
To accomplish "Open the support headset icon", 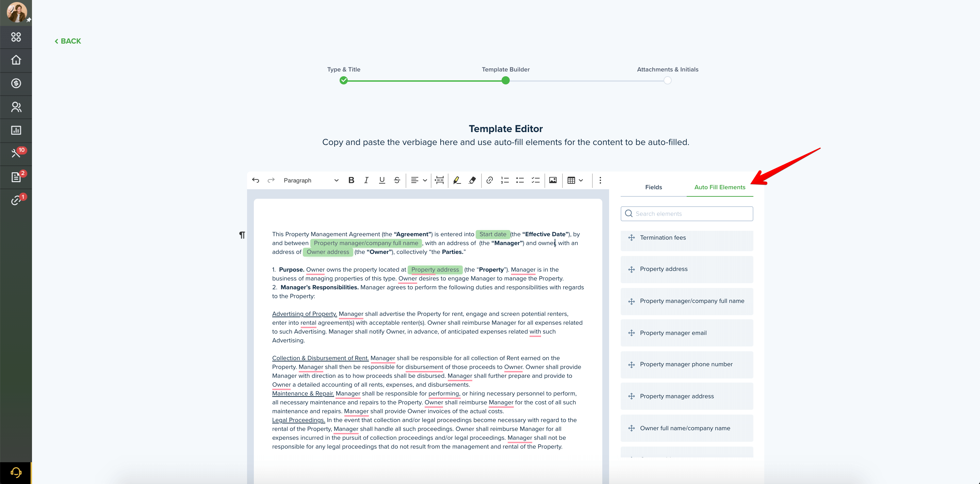I will point(16,472).
